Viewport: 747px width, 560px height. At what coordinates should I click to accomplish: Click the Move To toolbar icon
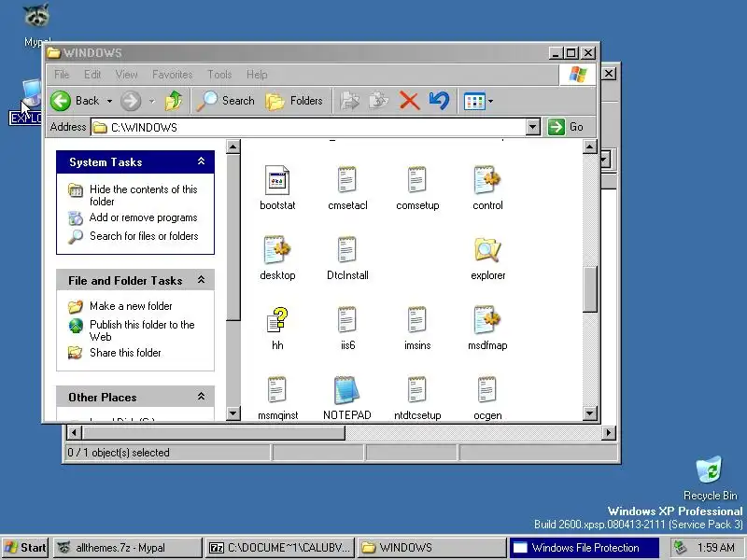tap(350, 101)
